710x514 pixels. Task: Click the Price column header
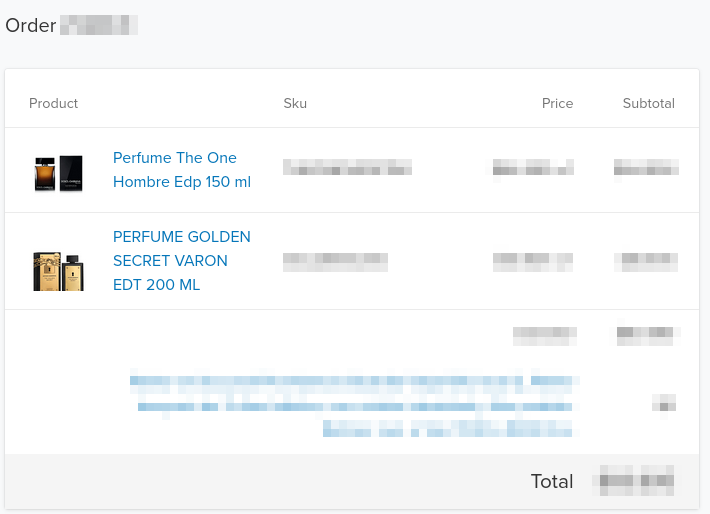coord(557,103)
